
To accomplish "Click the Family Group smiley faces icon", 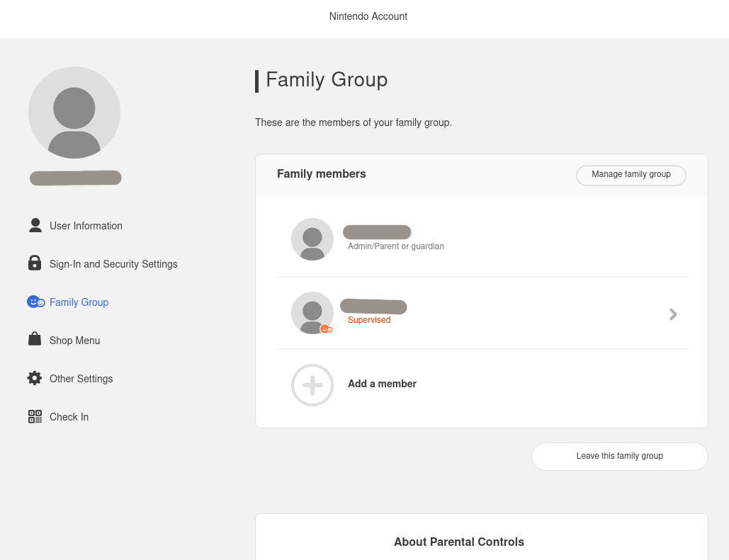I will click(35, 302).
